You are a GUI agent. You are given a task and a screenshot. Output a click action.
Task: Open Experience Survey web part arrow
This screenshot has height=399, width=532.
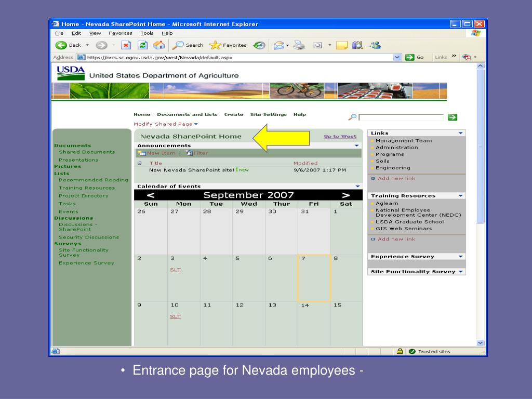pos(460,257)
